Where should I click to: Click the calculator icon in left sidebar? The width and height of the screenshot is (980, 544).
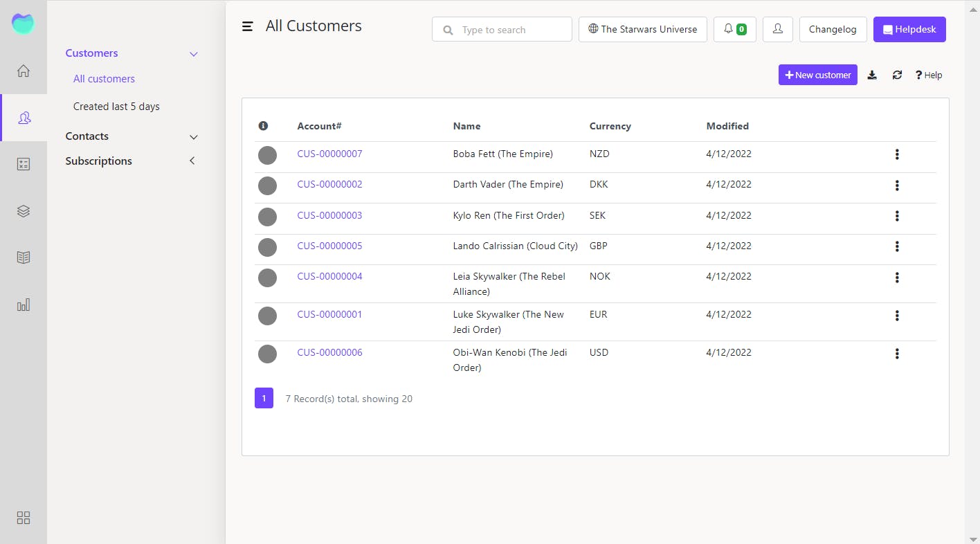point(24,164)
